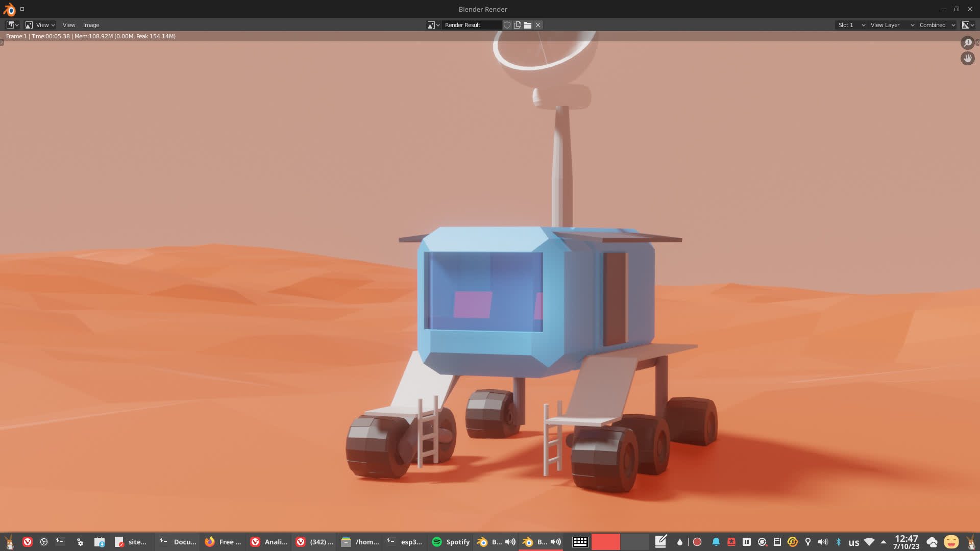
Task: Click the red color swatch in panel
Action: [x=605, y=542]
